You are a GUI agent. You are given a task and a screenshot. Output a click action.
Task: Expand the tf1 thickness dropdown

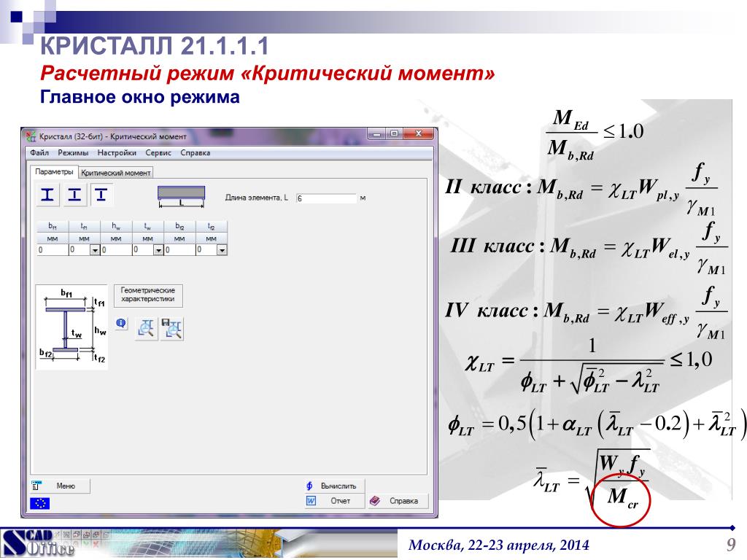[x=95, y=250]
